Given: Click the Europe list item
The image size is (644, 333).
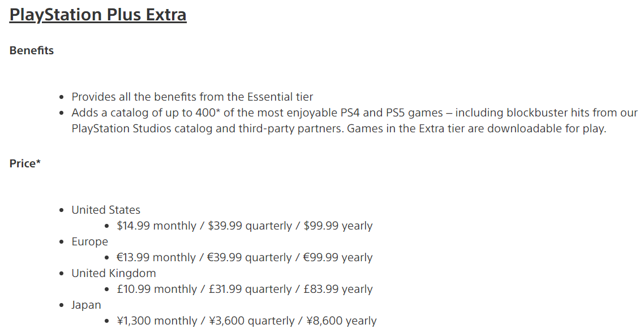Looking at the screenshot, I should click(89, 241).
